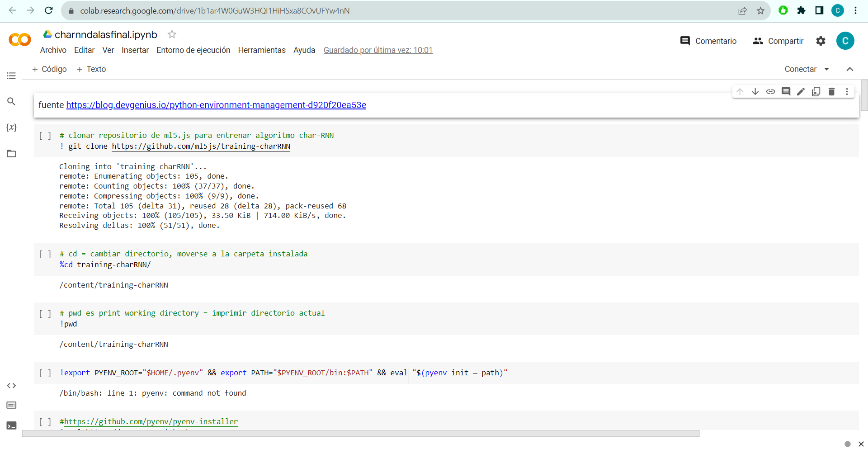Open blog.devgenius.io link
The width and height of the screenshot is (868, 449).
(216, 105)
